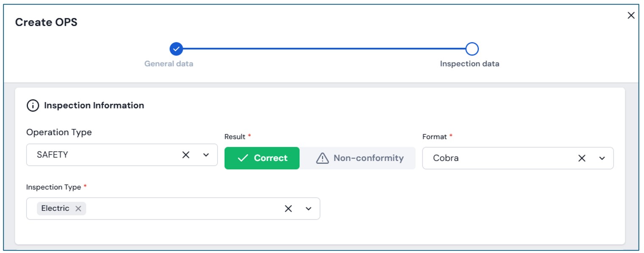This screenshot has height=253, width=644.
Task: Click the progress line between wizard steps
Action: click(324, 49)
